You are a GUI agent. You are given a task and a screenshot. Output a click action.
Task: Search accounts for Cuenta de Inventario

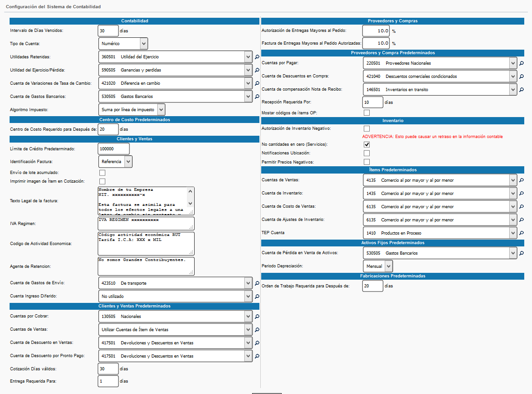pos(522,194)
